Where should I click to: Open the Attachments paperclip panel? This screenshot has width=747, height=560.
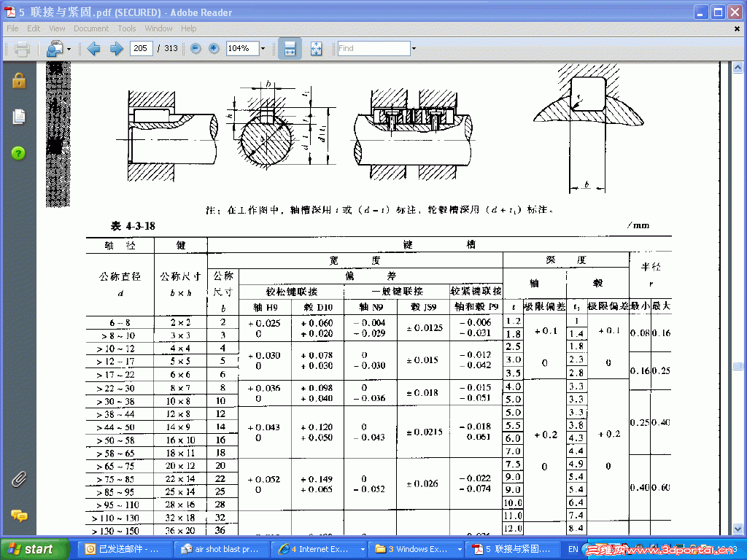tap(19, 479)
